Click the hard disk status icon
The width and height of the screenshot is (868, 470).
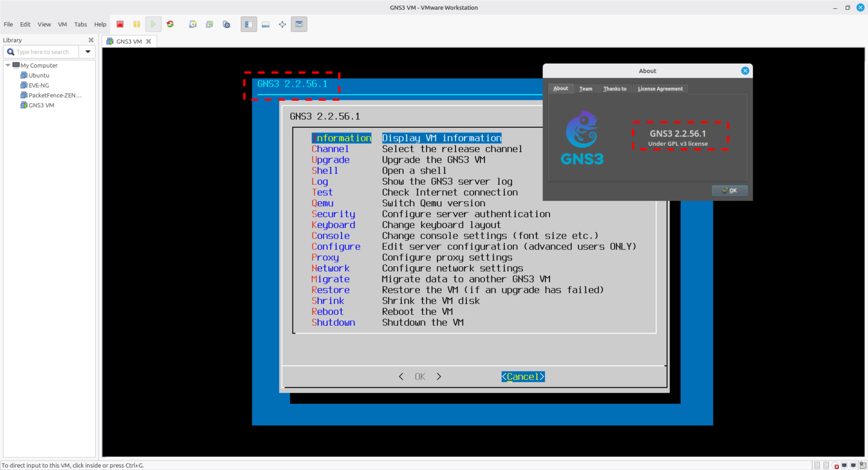pos(817,465)
